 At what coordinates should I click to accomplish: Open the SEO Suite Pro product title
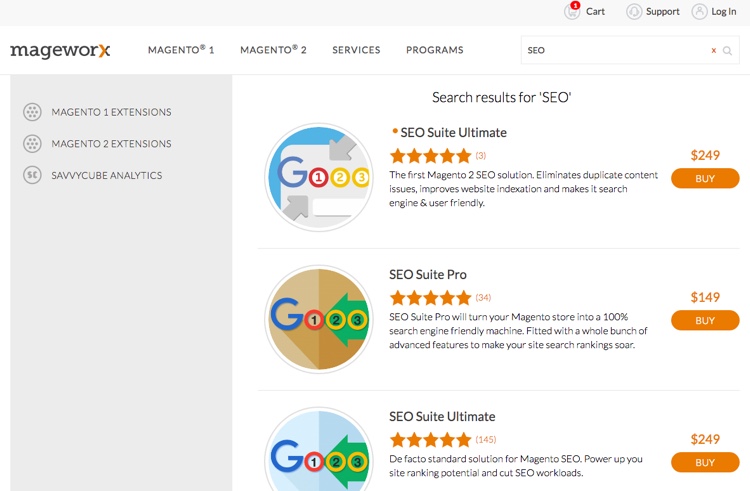coord(428,275)
